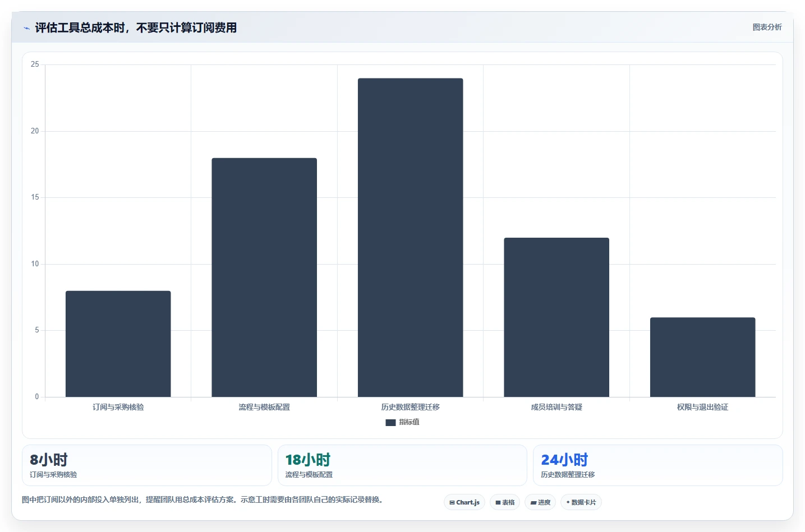The image size is (805, 532).
Task: Click the small icon before the title
Action: pos(26,28)
